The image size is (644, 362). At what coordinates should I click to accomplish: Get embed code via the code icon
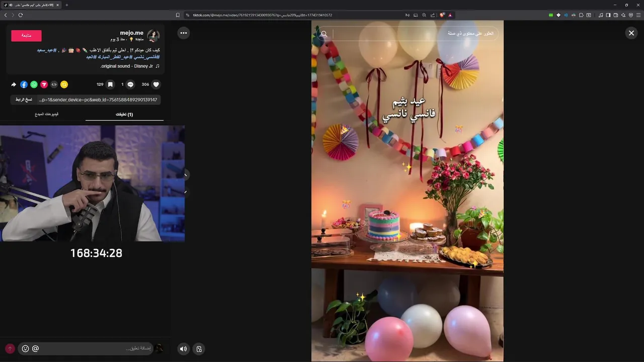(54, 84)
